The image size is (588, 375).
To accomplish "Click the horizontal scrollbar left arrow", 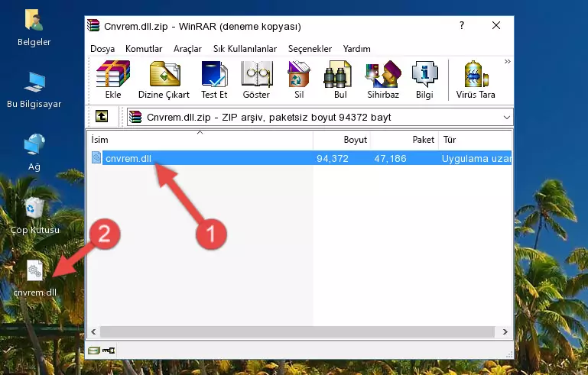I will point(93,331).
